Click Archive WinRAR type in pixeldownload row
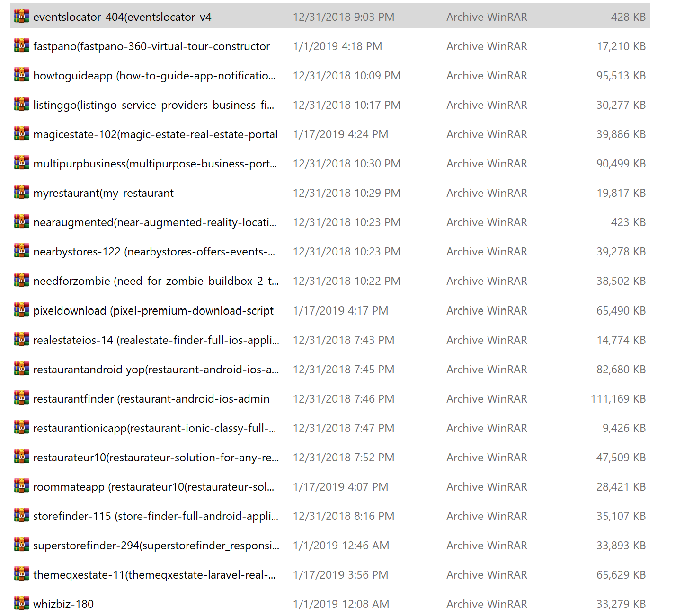This screenshot has height=616, width=675. [x=487, y=310]
